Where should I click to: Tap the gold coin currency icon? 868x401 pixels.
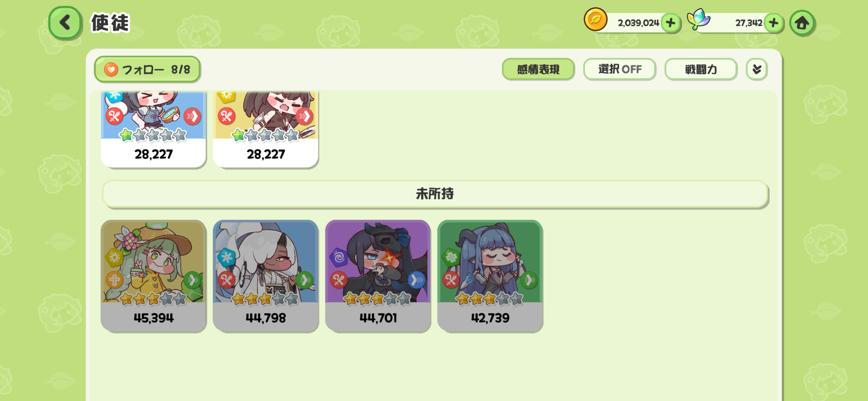tap(595, 20)
